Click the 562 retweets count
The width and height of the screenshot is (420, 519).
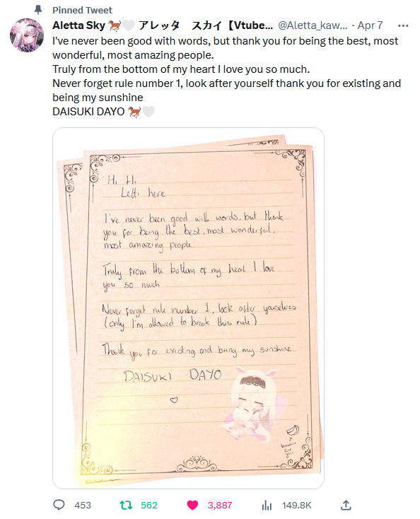(149, 505)
